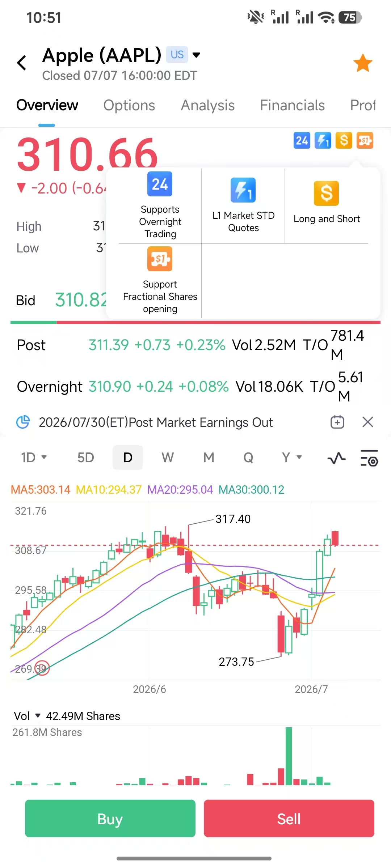Tap the 2026/07/30 earnings notice text

[156, 422]
